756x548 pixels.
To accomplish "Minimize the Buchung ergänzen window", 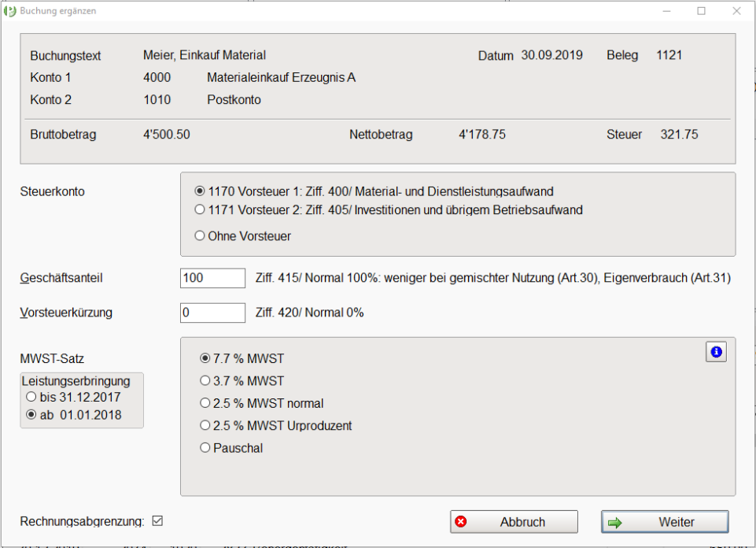I will point(666,11).
